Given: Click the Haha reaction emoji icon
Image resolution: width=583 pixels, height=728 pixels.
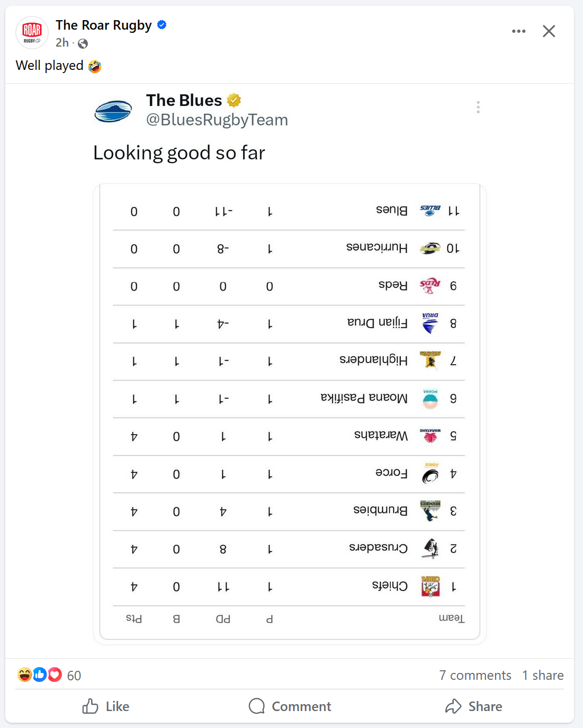Looking at the screenshot, I should tap(24, 675).
